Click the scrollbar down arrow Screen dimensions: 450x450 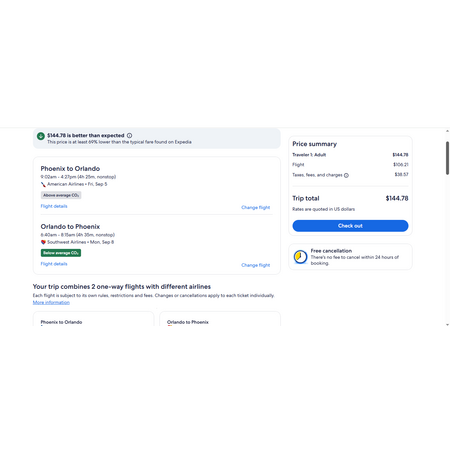[447, 324]
